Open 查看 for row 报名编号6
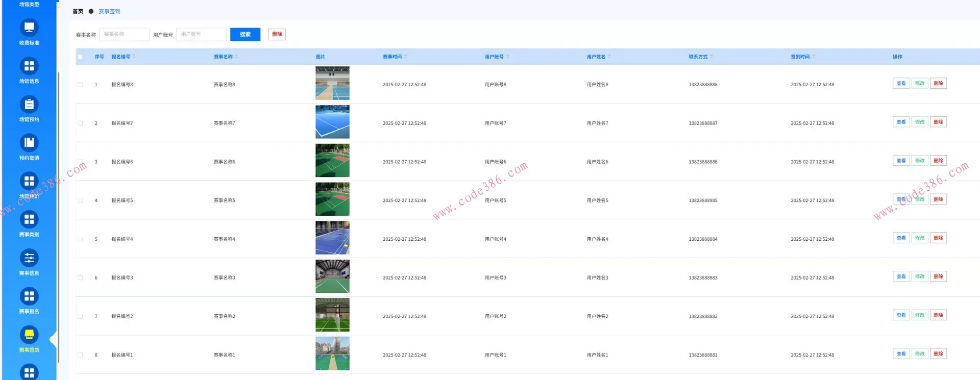The height and width of the screenshot is (380, 980). (901, 161)
